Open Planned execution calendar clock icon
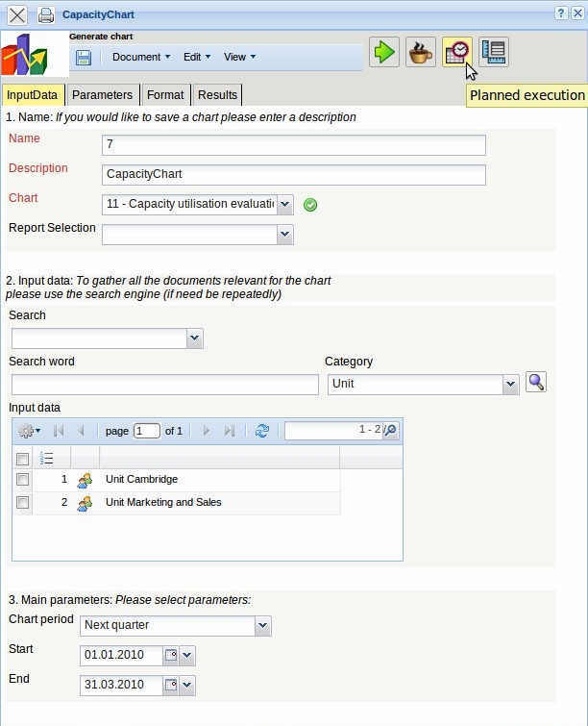 (457, 52)
